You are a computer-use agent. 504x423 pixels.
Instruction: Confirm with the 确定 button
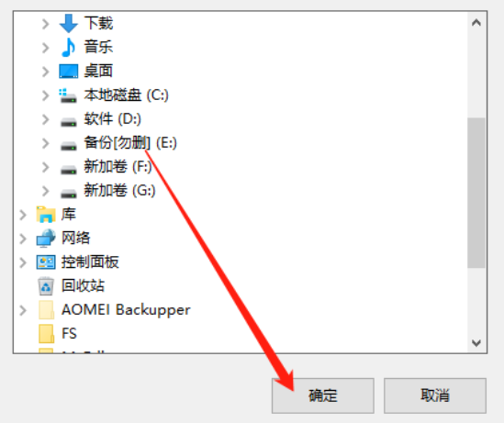pyautogui.click(x=323, y=395)
